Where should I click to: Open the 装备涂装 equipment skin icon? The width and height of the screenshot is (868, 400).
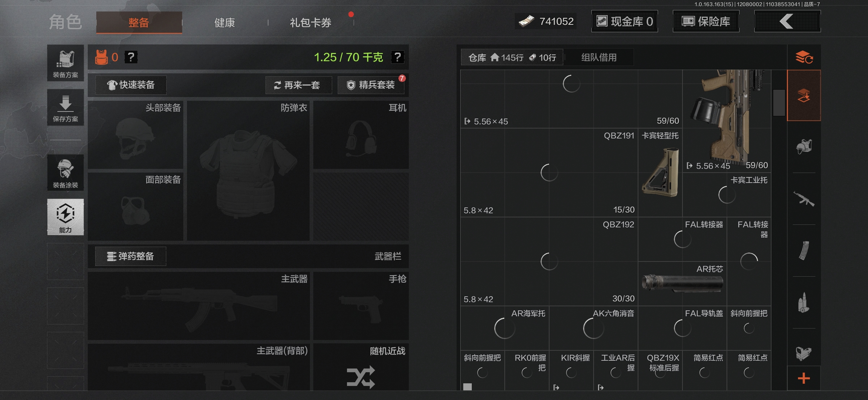coord(65,173)
